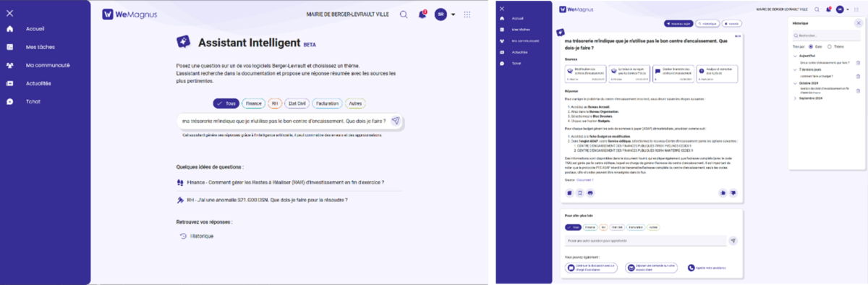This screenshot has width=868, height=285.
Task: Open the apps grid in left screen header
Action: pos(467,14)
